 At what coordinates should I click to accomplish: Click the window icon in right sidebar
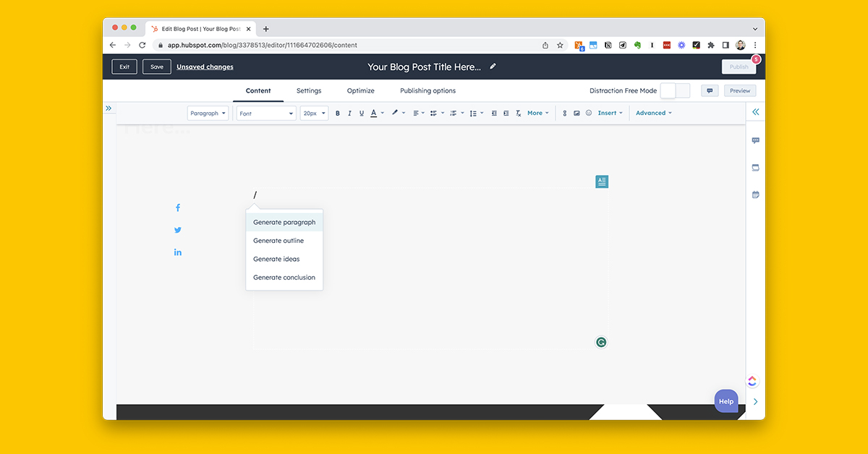coord(755,167)
